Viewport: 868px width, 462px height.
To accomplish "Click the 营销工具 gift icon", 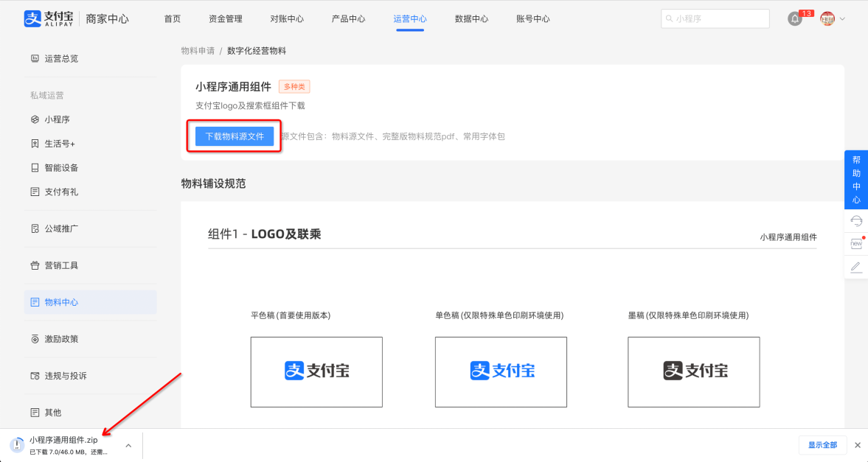I will coord(35,265).
